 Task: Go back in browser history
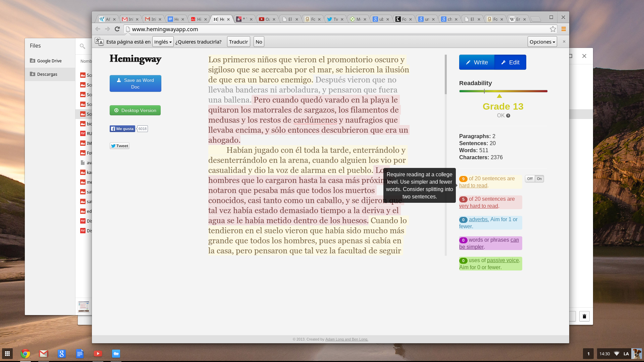pyautogui.click(x=98, y=29)
